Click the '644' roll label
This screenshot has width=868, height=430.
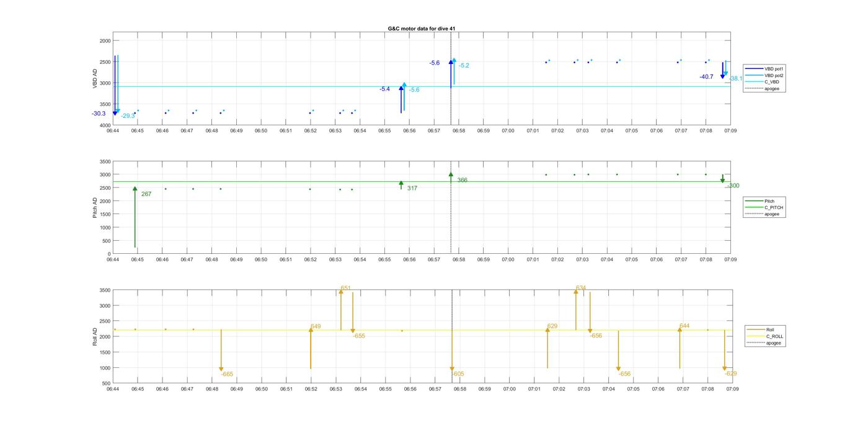[x=684, y=326]
